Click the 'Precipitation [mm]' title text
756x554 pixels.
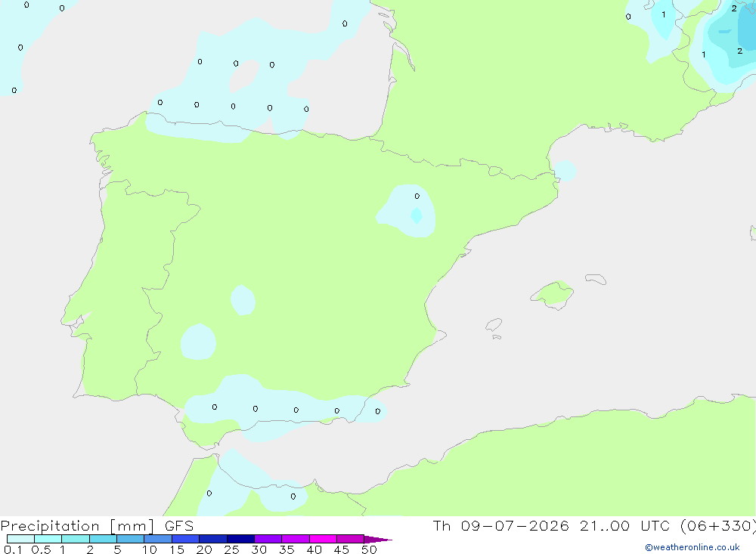77,526
